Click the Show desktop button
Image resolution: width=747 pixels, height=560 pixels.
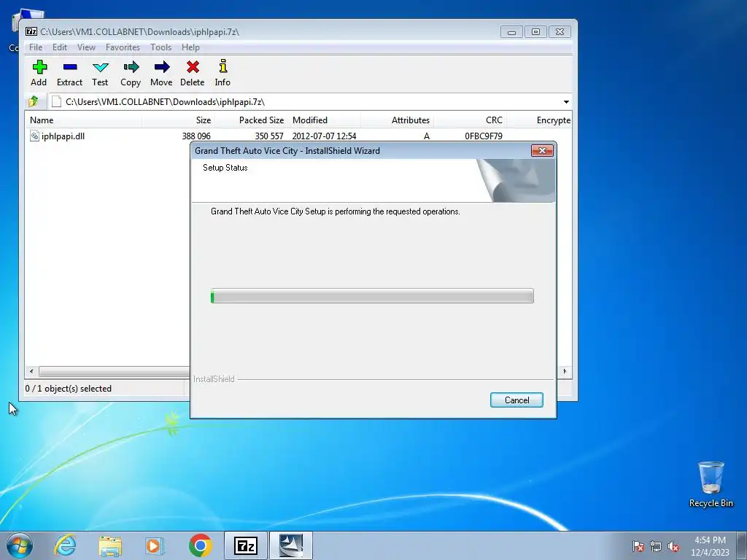tap(742, 545)
